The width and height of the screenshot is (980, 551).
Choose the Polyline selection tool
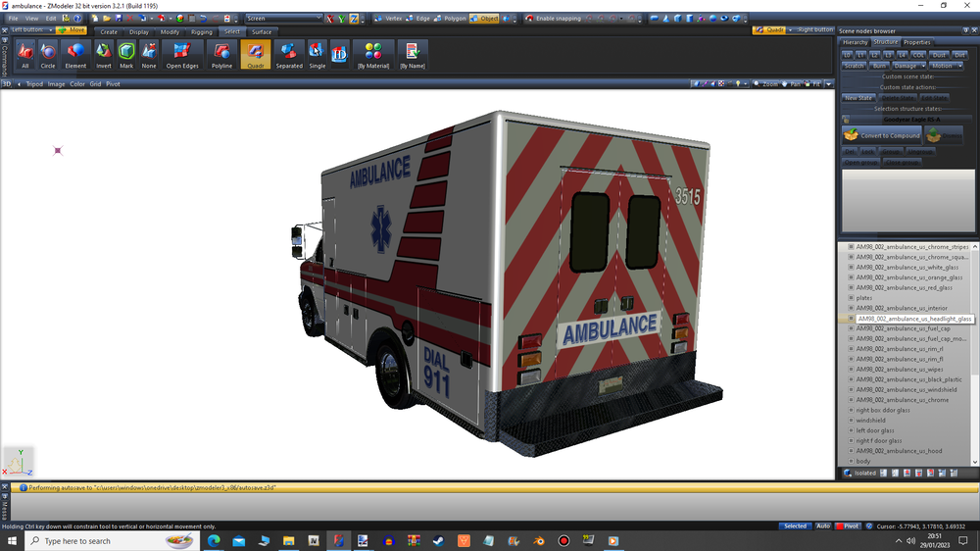pos(221,54)
